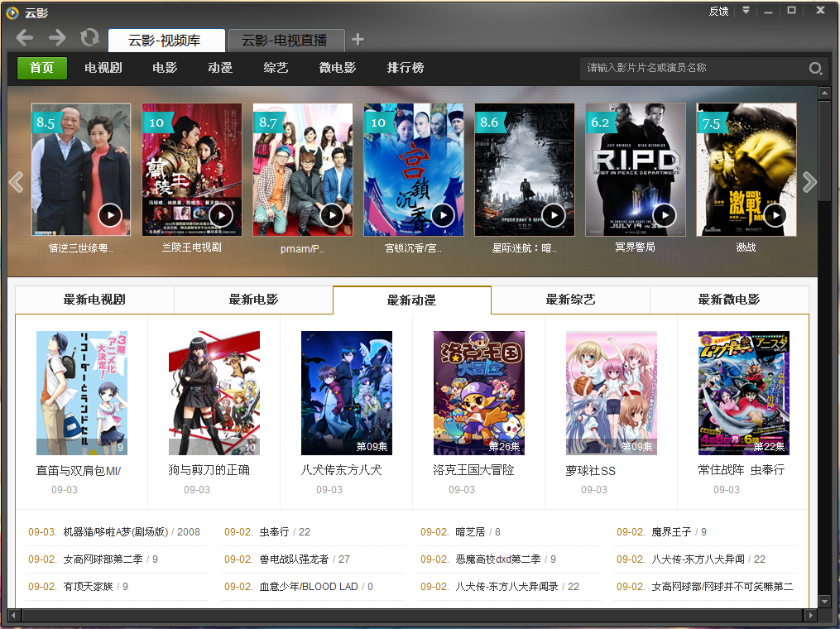Image resolution: width=840 pixels, height=629 pixels.
Task: Show next carousel items with right chevron
Action: (809, 182)
